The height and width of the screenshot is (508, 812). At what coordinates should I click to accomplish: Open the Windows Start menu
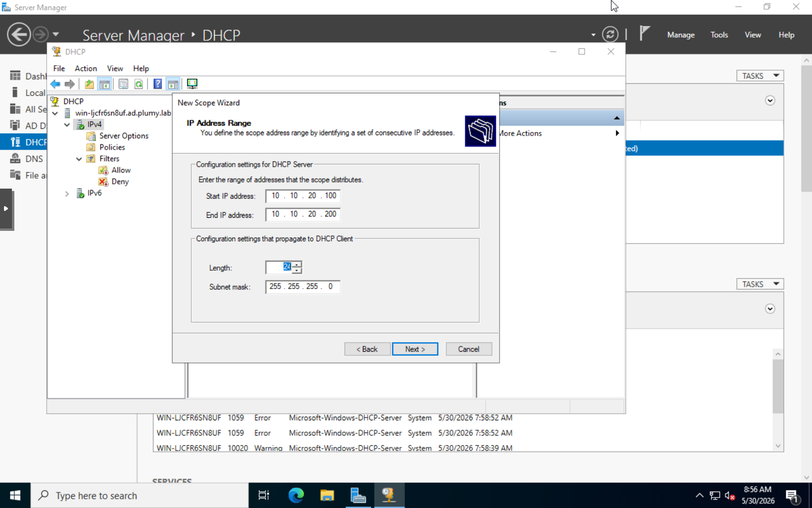15,495
